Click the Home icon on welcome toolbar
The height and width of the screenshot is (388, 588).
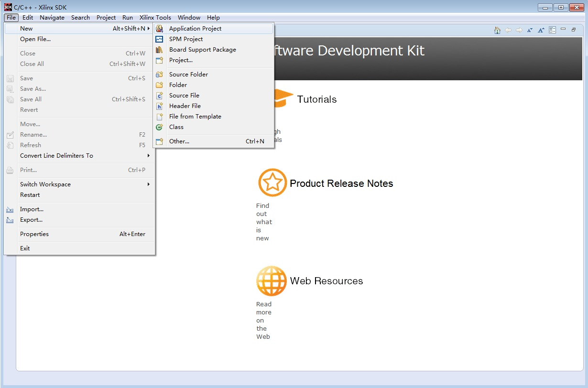coord(497,30)
